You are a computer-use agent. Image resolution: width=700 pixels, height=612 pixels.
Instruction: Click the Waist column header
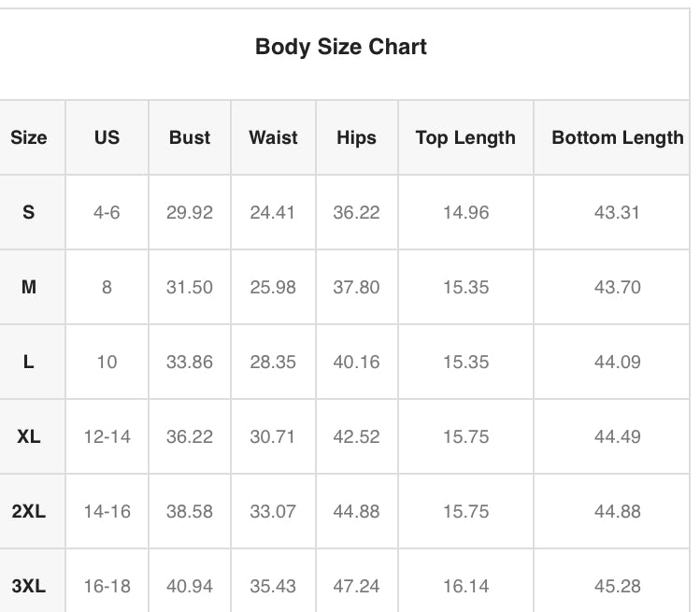coord(273,137)
